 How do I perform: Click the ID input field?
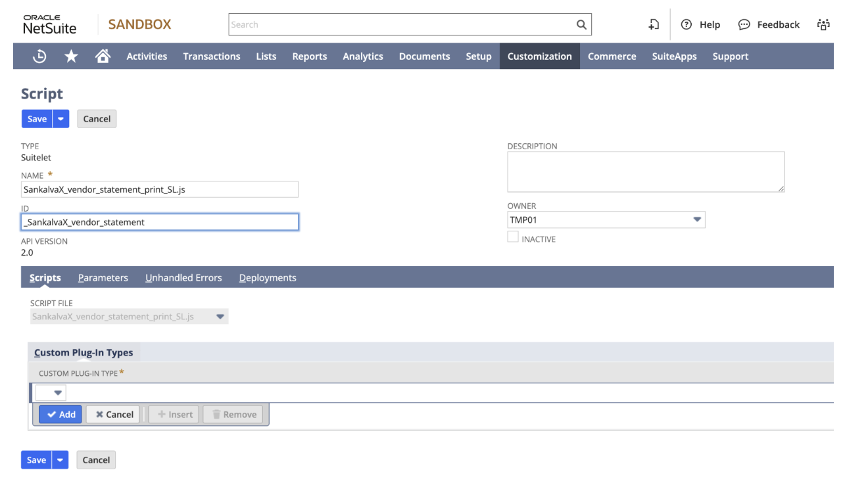(x=160, y=222)
